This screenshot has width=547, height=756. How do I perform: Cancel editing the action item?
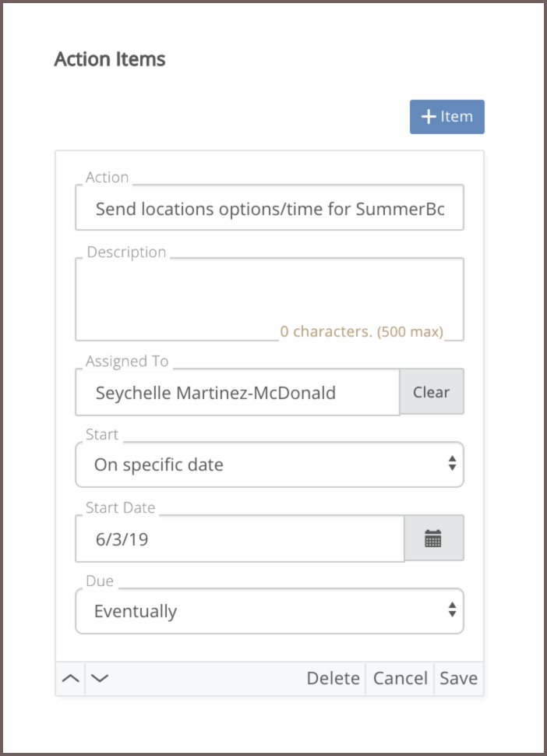[400, 678]
